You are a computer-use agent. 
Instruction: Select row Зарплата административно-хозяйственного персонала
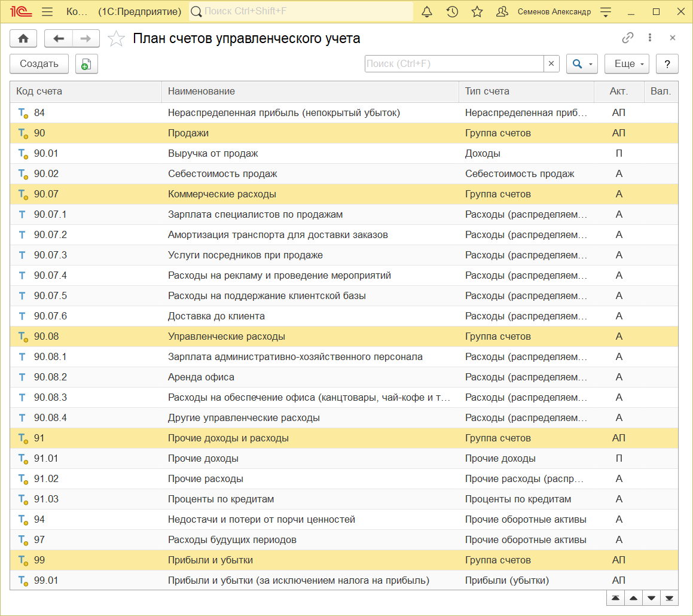click(344, 357)
